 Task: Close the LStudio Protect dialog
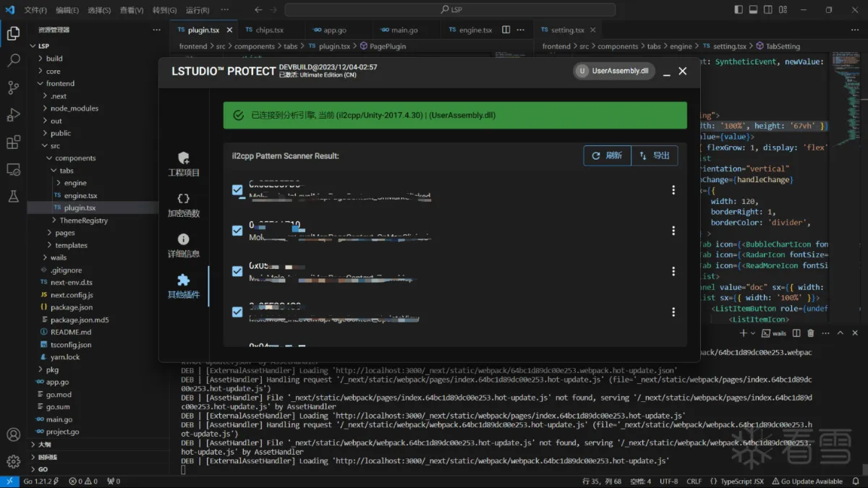tap(682, 71)
